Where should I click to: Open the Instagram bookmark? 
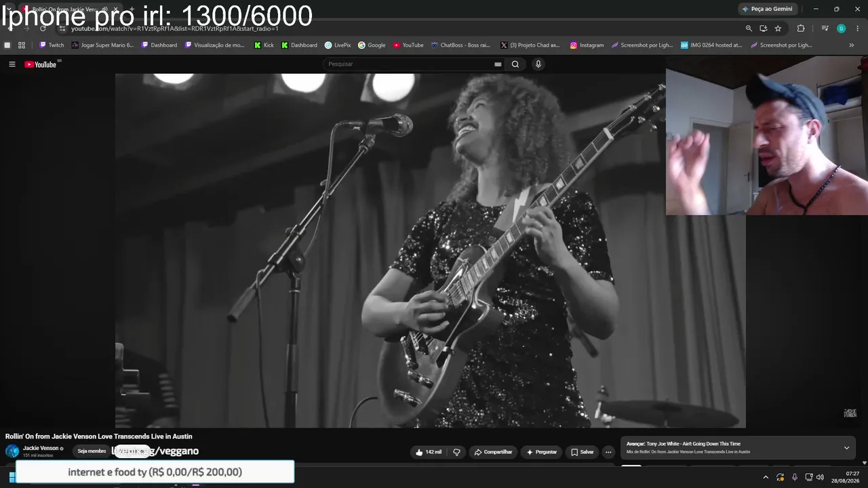click(587, 45)
